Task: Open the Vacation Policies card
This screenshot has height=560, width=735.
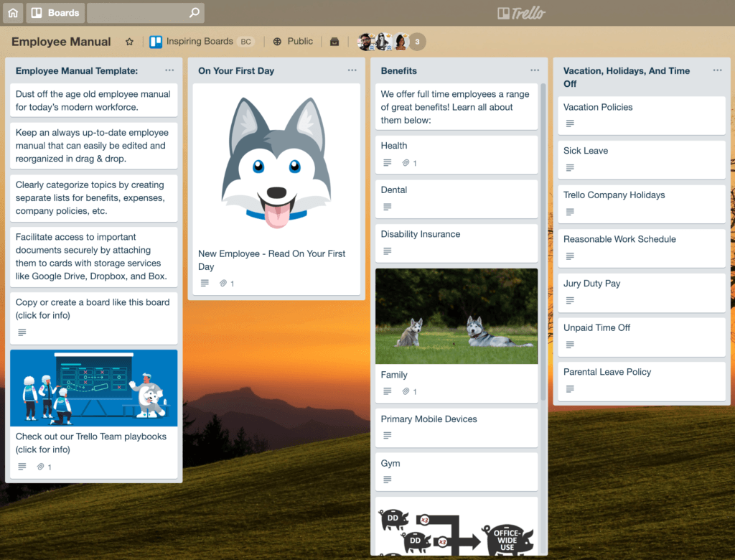Action: click(642, 116)
